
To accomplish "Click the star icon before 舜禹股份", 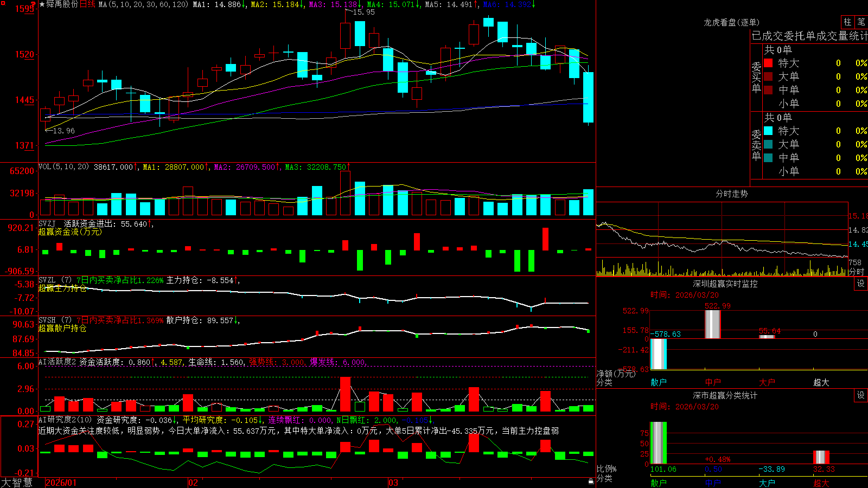I will 42,4.
